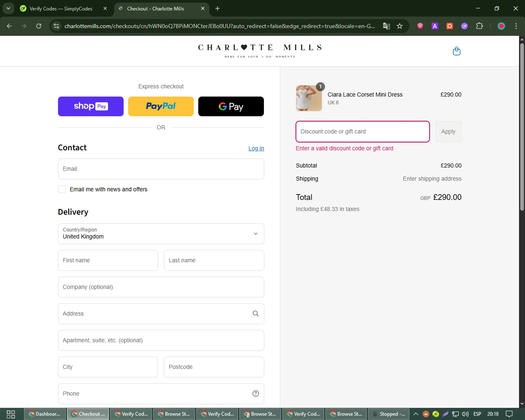Screen dimensions: 525x420
Task: Click the page vertical scrollbar thumb
Action: tap(522, 126)
